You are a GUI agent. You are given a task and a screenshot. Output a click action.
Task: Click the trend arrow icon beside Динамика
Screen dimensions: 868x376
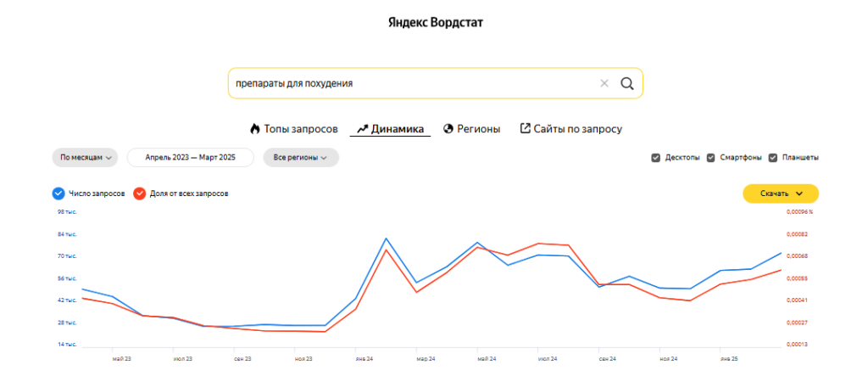point(363,129)
